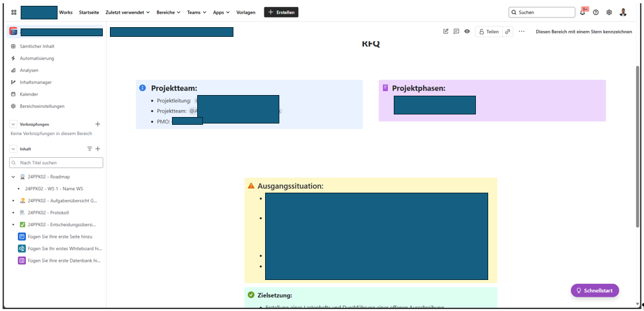Open 24PPK02 - Roadmap page
The image size is (644, 311).
[x=49, y=177]
